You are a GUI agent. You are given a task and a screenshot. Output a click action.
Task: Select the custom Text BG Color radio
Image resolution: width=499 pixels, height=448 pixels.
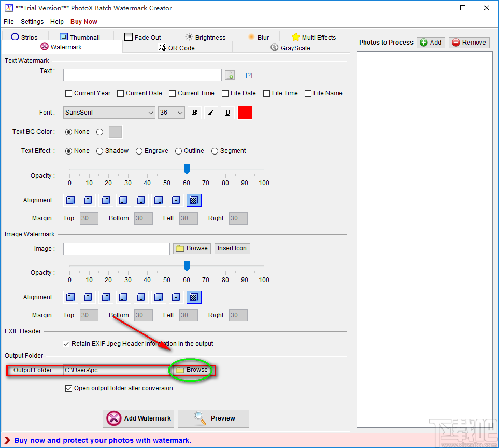tap(99, 132)
